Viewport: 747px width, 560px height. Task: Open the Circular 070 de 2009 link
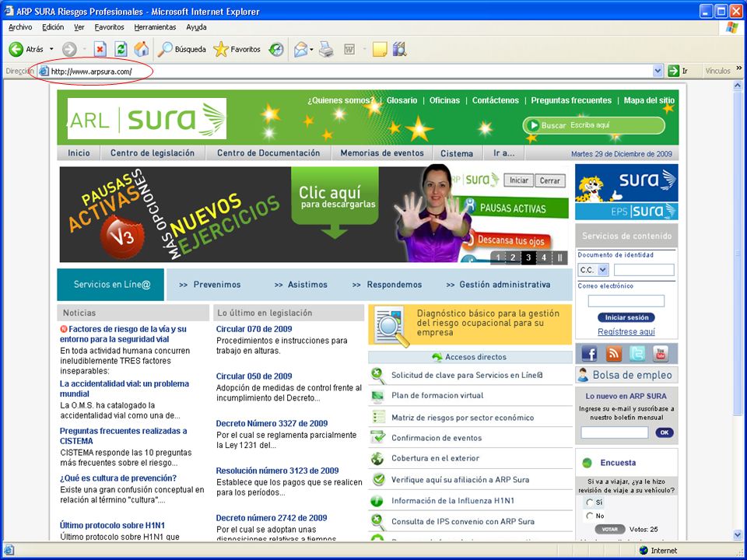[x=254, y=328]
